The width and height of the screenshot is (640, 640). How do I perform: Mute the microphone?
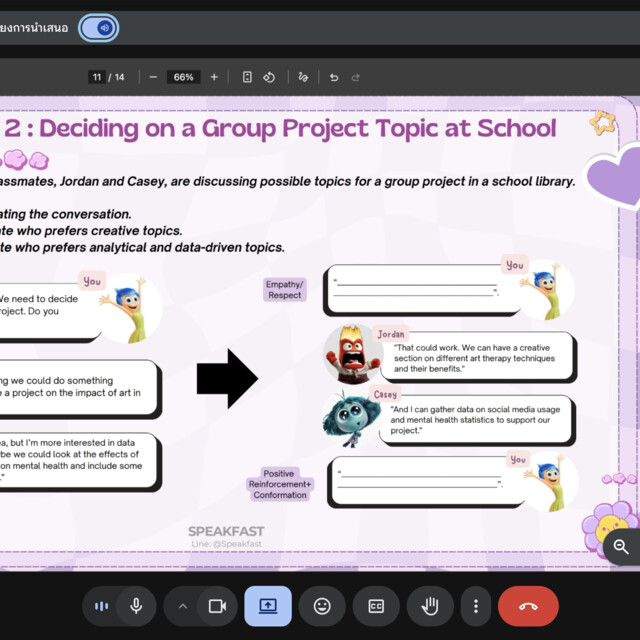pos(135,606)
